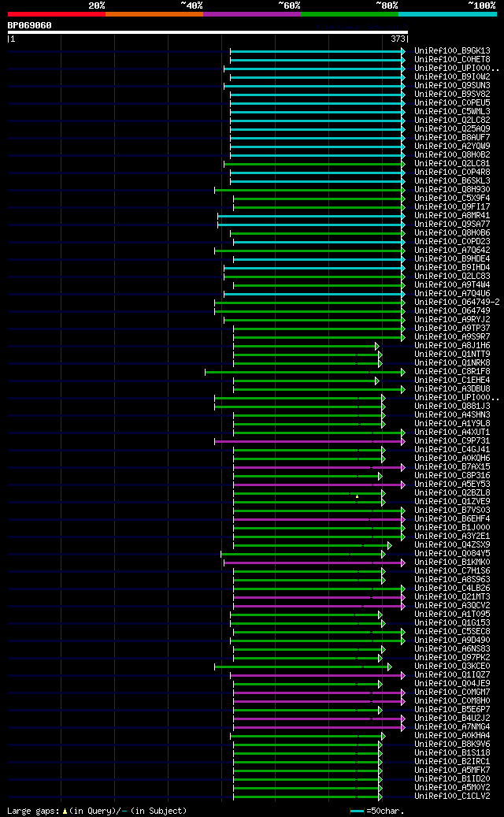Select the BP069060 query name
The width and height of the screenshot is (504, 817).
pos(30,25)
